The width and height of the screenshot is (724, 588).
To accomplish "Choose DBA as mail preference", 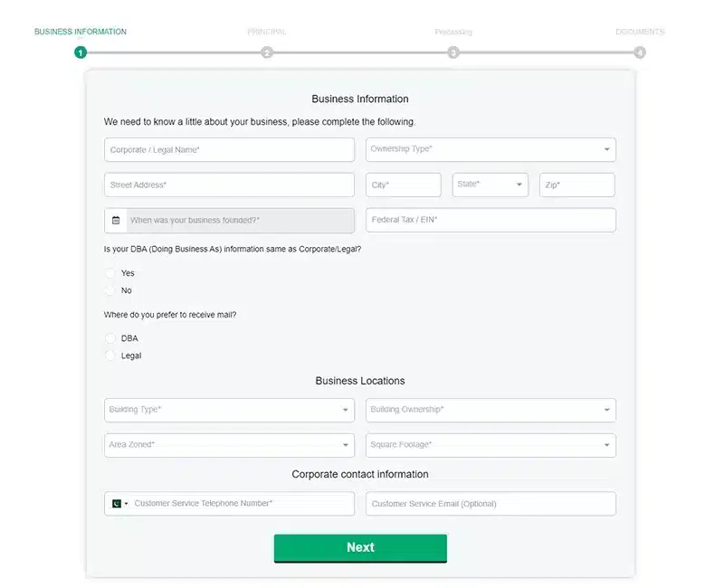I will click(x=110, y=338).
